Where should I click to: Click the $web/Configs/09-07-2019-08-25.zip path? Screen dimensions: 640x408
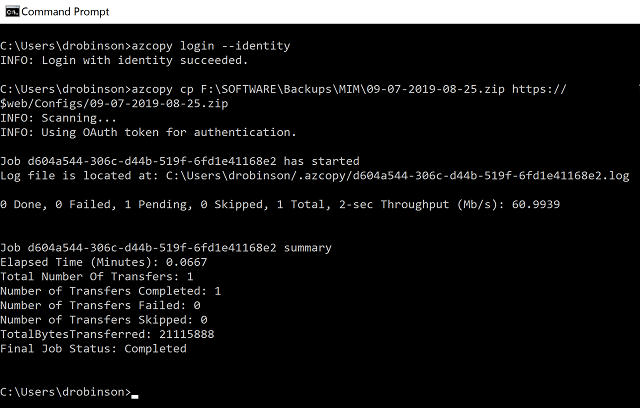(114, 104)
